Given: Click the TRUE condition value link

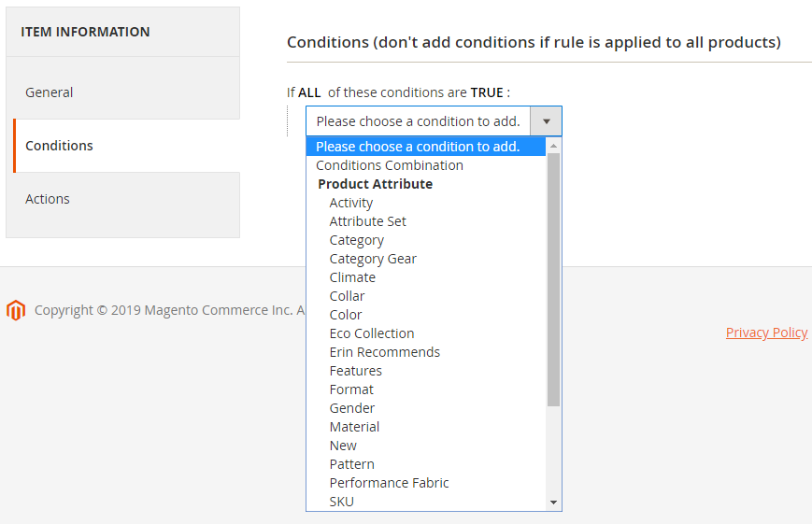Looking at the screenshot, I should pyautogui.click(x=486, y=92).
